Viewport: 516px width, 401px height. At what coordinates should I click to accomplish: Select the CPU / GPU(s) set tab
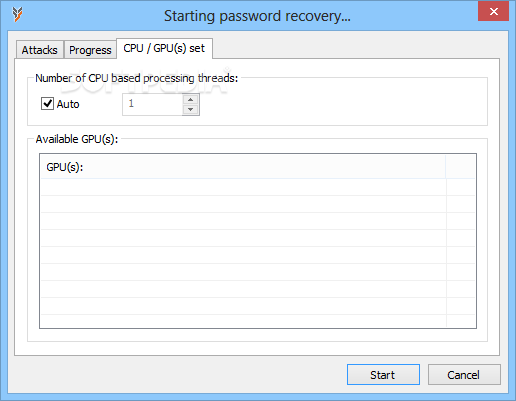pyautogui.click(x=164, y=48)
